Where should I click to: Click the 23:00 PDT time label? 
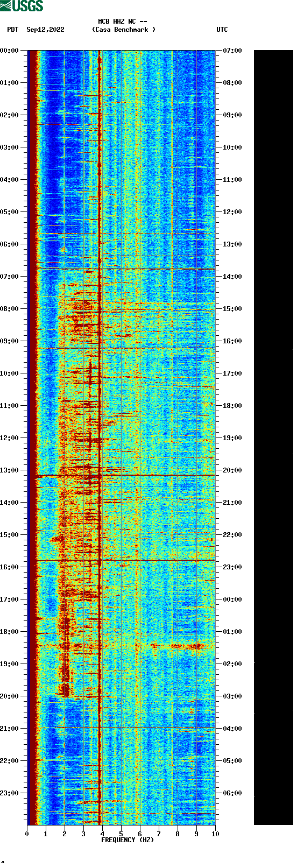(x=9, y=793)
